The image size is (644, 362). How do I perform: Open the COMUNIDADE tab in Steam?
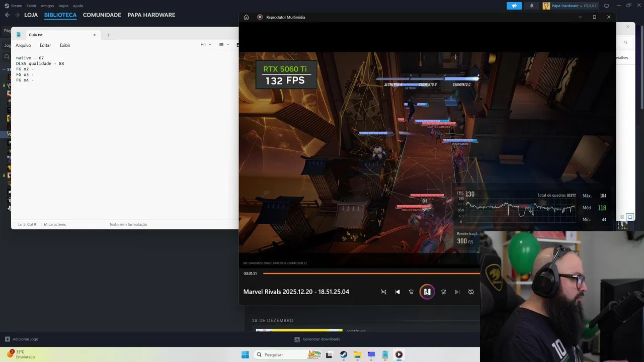[x=102, y=15]
